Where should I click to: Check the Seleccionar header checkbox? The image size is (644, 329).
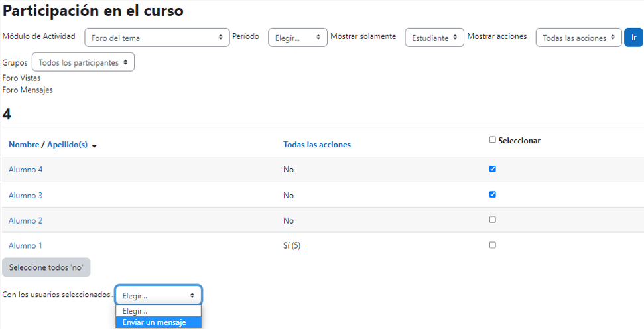492,140
